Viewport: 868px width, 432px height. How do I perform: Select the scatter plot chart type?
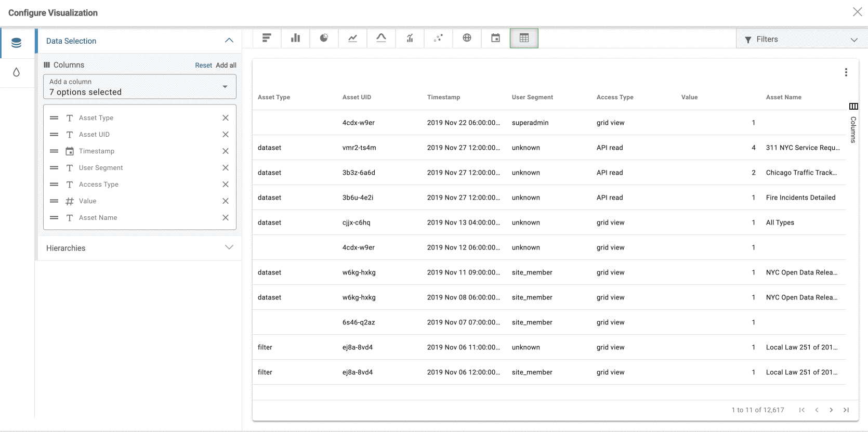(x=438, y=38)
